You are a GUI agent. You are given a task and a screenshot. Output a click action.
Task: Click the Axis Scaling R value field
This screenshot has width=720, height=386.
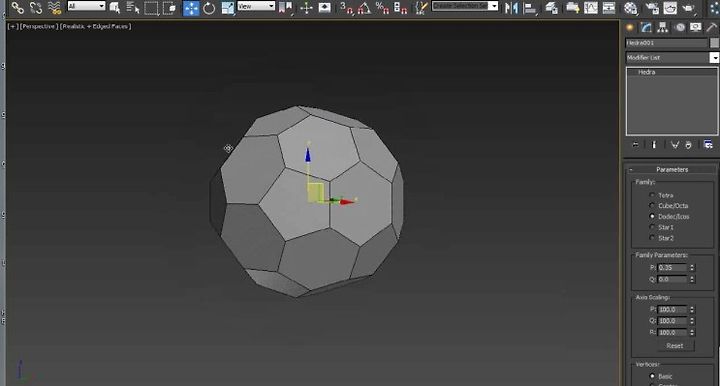(x=672, y=332)
